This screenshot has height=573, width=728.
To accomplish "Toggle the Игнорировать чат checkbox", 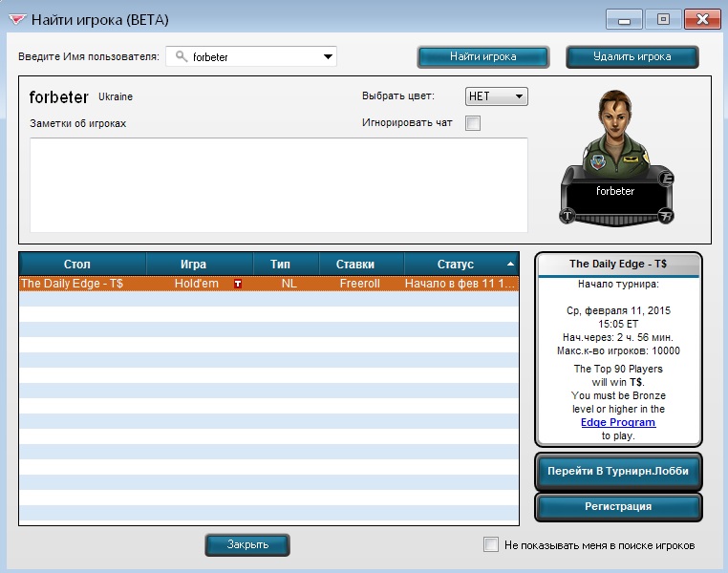I will pyautogui.click(x=473, y=123).
